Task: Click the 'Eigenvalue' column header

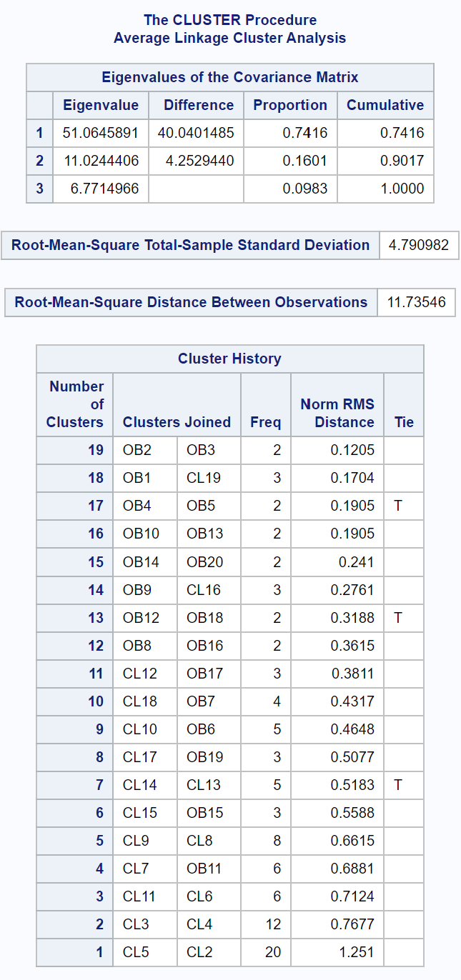Action: click(101, 105)
